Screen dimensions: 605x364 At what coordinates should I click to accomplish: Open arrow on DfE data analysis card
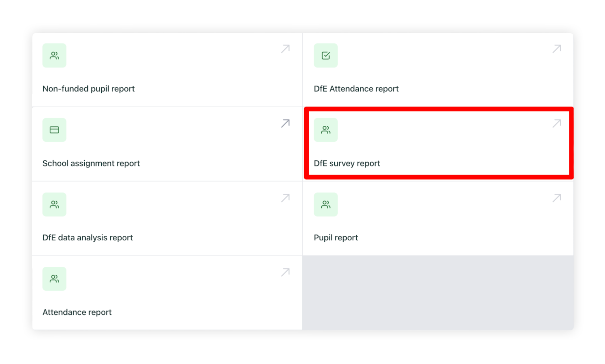click(285, 198)
